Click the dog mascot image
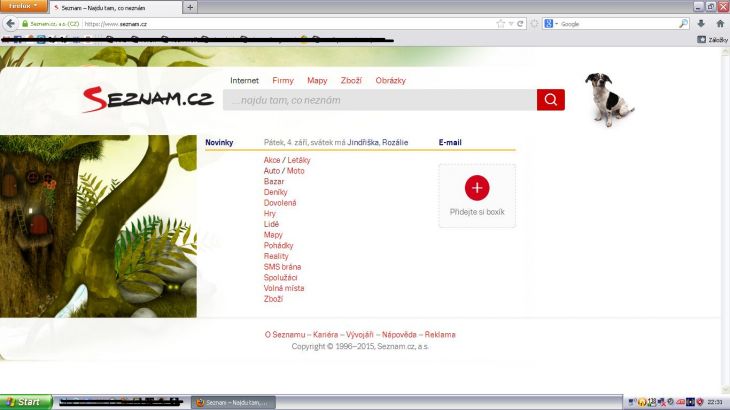This screenshot has height=410, width=730. point(608,99)
